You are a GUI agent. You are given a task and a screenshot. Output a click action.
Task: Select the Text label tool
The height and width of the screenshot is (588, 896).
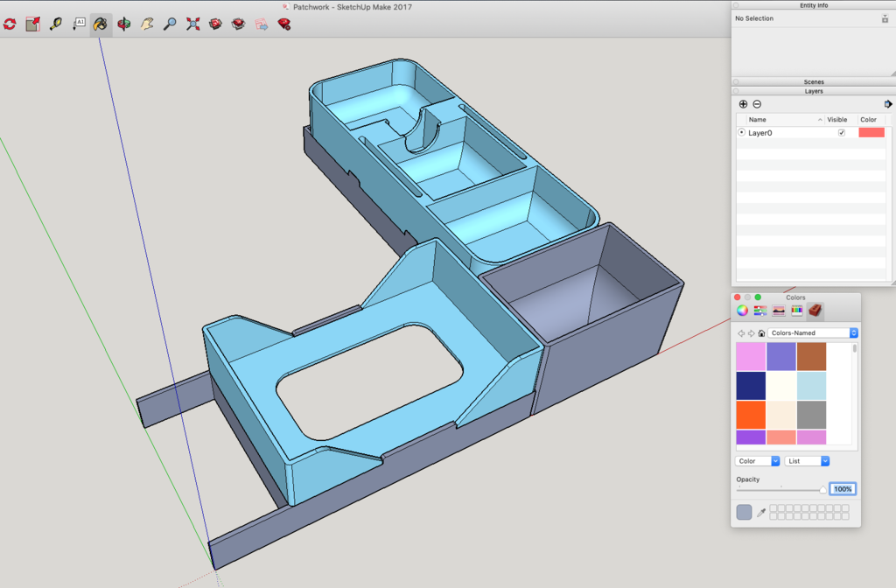coord(79,24)
